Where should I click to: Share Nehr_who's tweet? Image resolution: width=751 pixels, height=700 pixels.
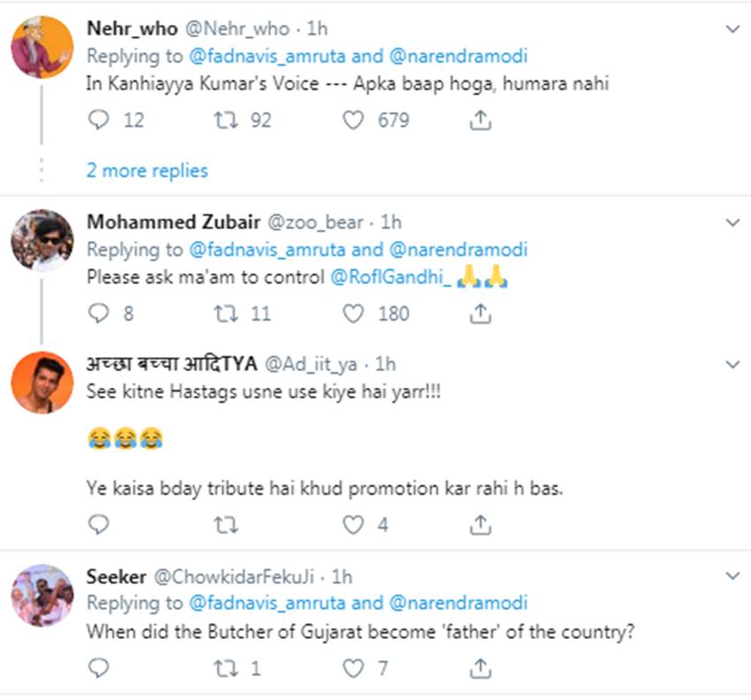pos(480,119)
